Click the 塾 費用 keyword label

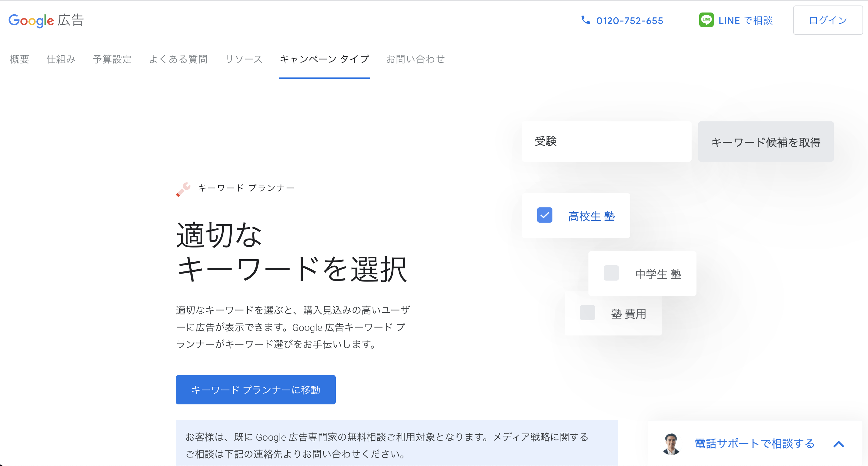[629, 314]
